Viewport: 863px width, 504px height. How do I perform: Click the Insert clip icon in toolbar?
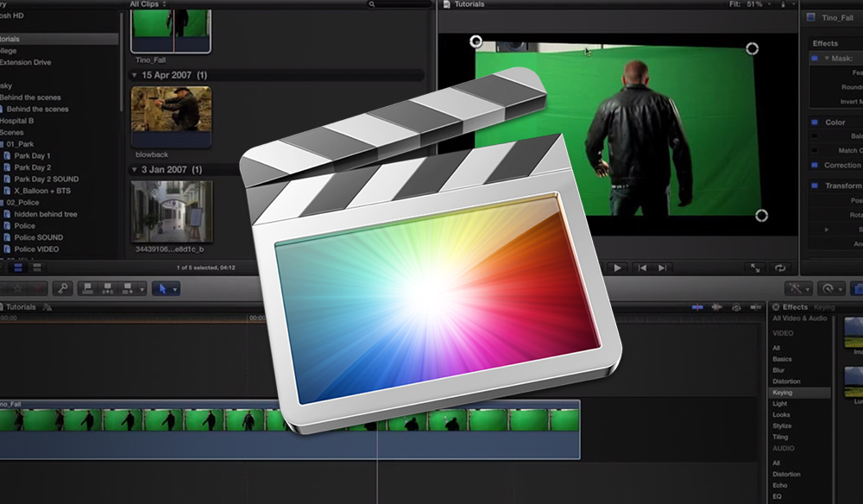108,288
